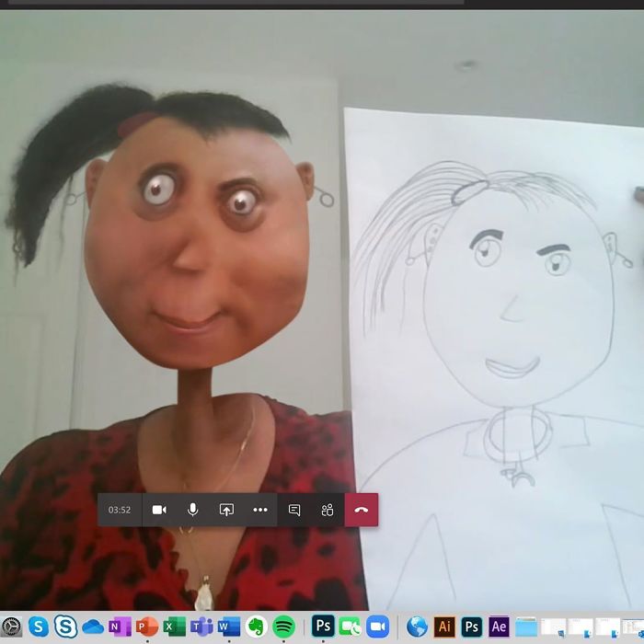Open Spotify from the dock
The image size is (644, 644).
283,627
